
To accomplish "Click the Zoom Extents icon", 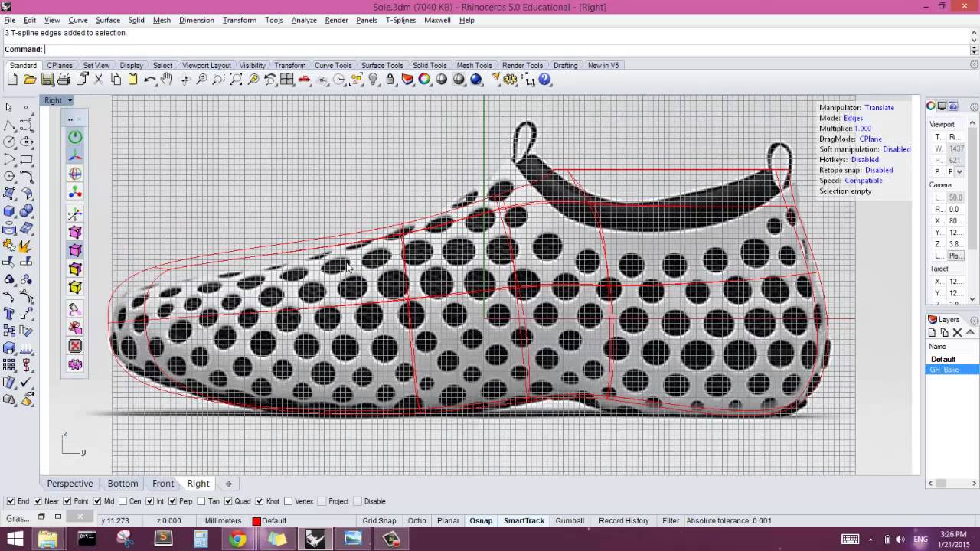I will coord(236,80).
